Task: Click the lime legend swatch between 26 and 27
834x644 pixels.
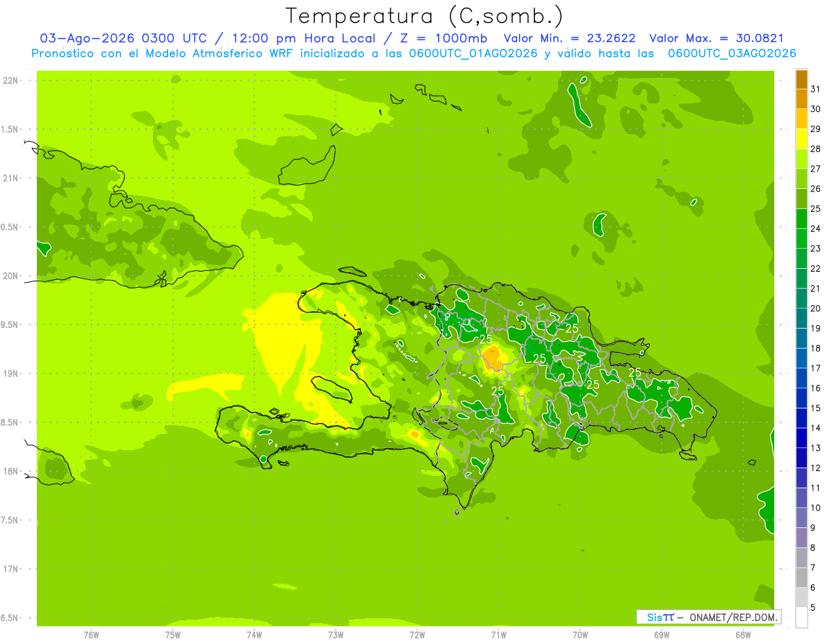Action: pos(801,179)
